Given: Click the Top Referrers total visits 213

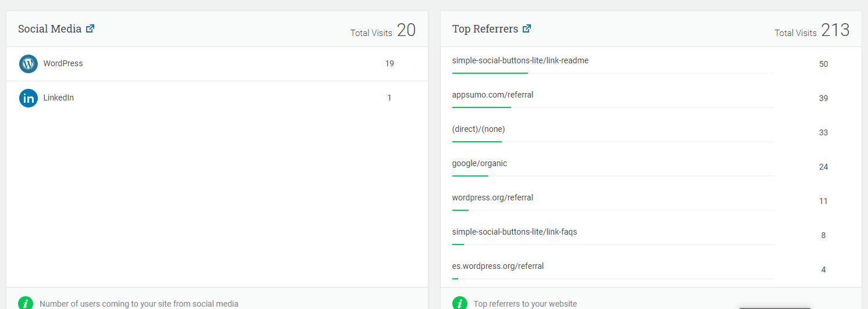Looking at the screenshot, I should pyautogui.click(x=835, y=30).
